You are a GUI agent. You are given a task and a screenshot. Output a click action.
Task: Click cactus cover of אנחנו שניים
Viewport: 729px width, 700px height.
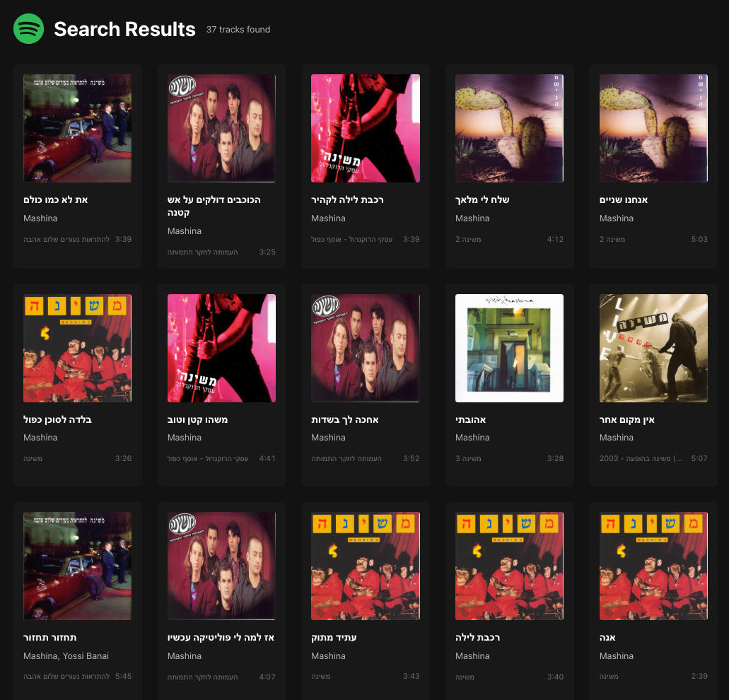(653, 128)
